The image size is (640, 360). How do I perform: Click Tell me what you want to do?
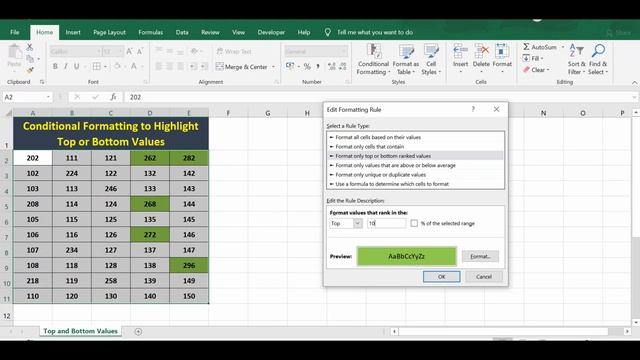pos(375,32)
